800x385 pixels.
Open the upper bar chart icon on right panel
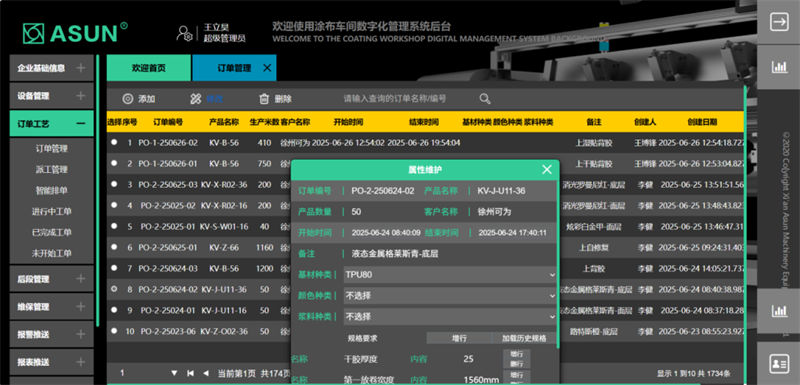pyautogui.click(x=779, y=66)
